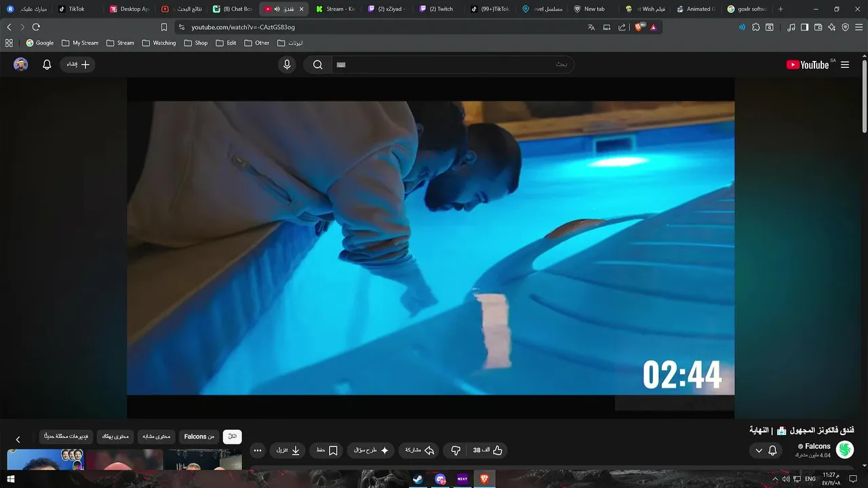The image size is (868, 488).
Task: Expand subscription options chevron next to bell
Action: click(759, 451)
